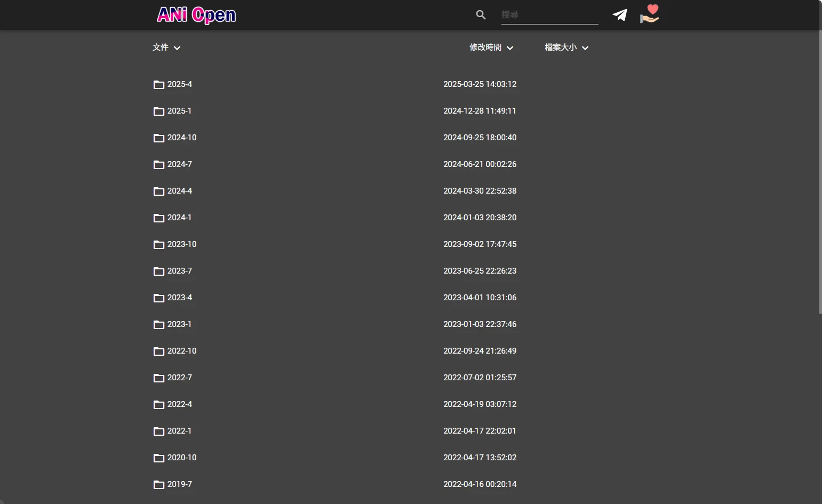Open the 2022-10 folder

[181, 351]
